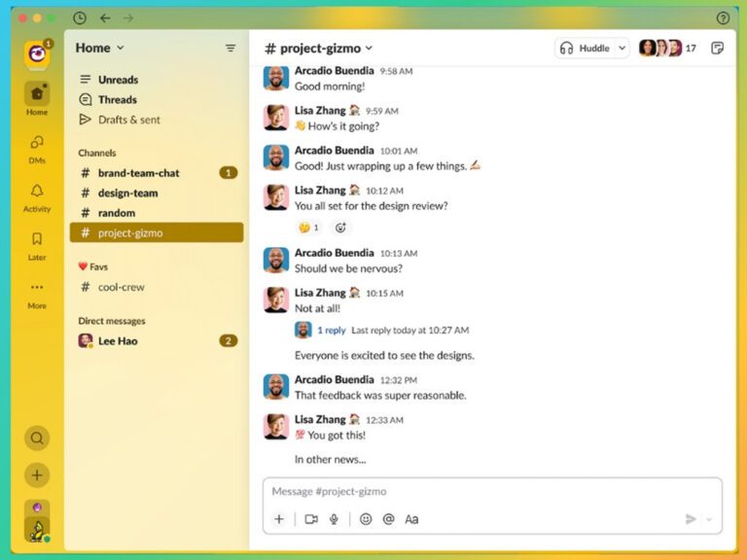Collapse the Direct messages section header
Screen dimensions: 747x560
click(112, 321)
